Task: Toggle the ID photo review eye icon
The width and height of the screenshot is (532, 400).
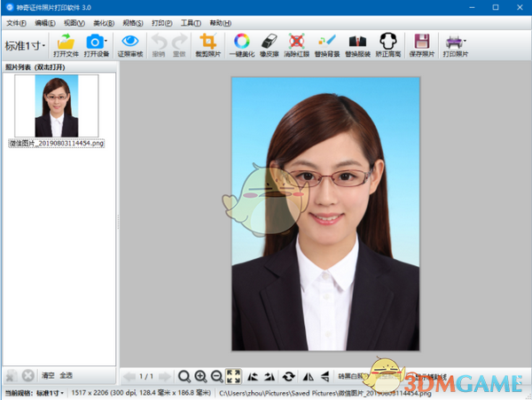Action: click(130, 42)
